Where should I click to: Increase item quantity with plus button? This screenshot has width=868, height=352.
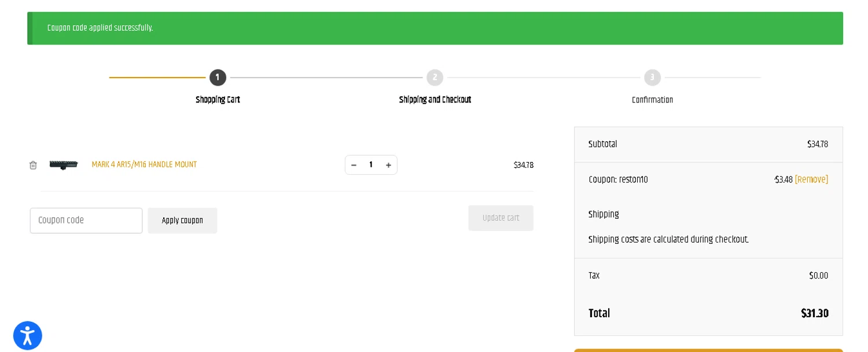[x=388, y=165]
